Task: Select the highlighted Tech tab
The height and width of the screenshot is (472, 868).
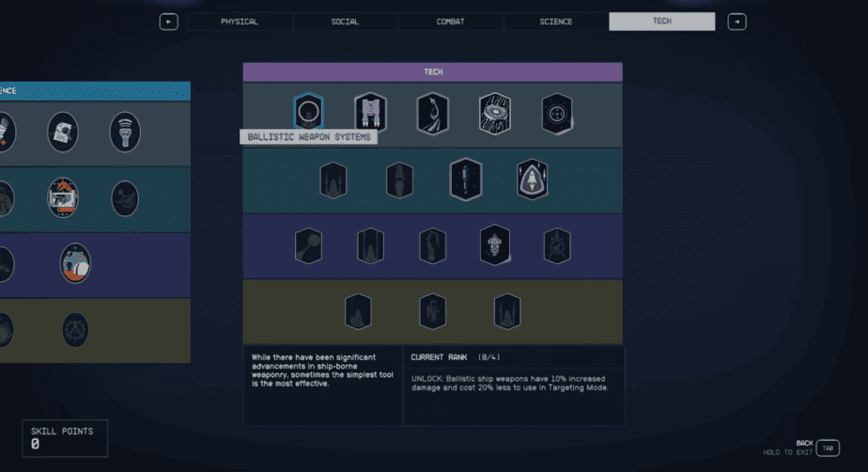Action: pyautogui.click(x=662, y=21)
